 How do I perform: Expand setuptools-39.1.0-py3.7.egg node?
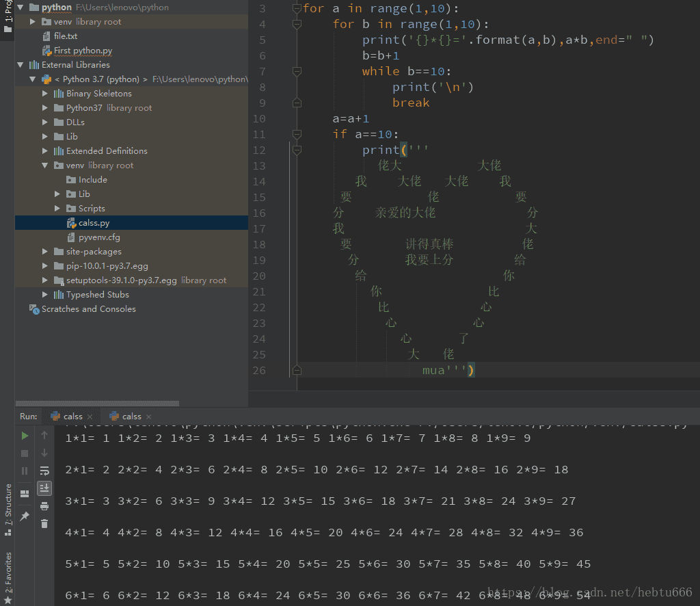pos(44,280)
